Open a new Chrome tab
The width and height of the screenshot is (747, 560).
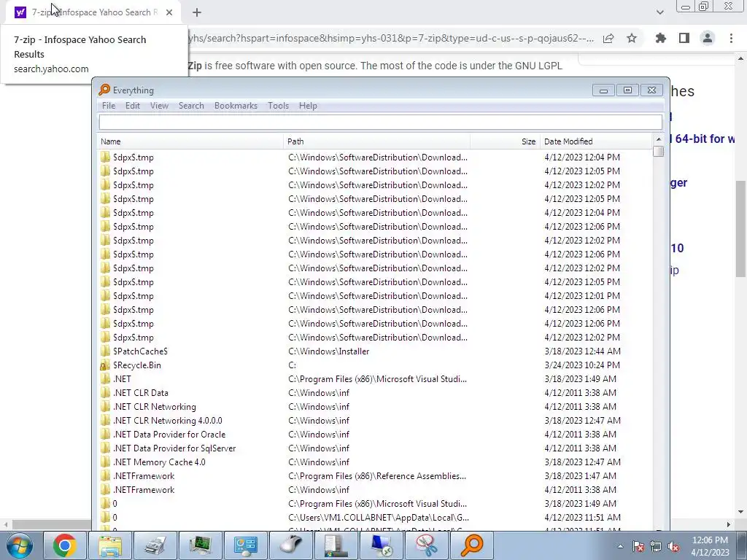point(197,12)
